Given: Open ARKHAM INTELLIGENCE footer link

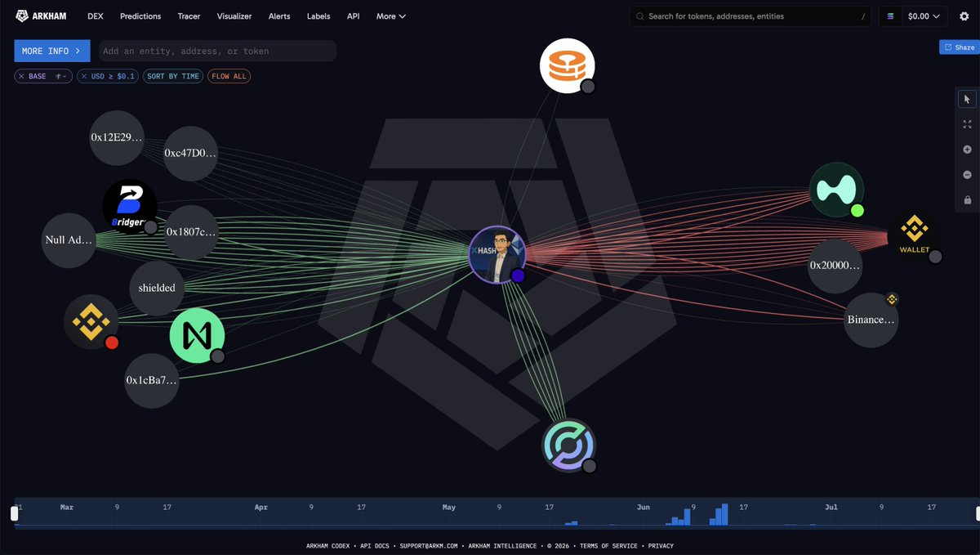Looking at the screenshot, I should (501, 545).
